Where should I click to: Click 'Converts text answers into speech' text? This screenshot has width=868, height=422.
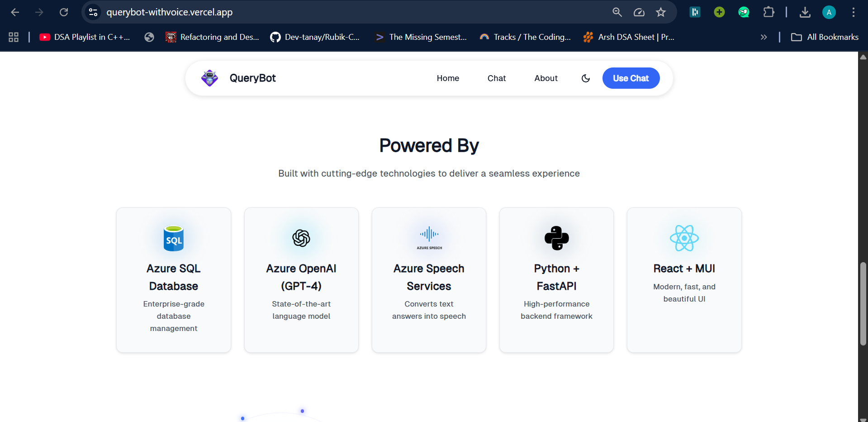coord(429,310)
